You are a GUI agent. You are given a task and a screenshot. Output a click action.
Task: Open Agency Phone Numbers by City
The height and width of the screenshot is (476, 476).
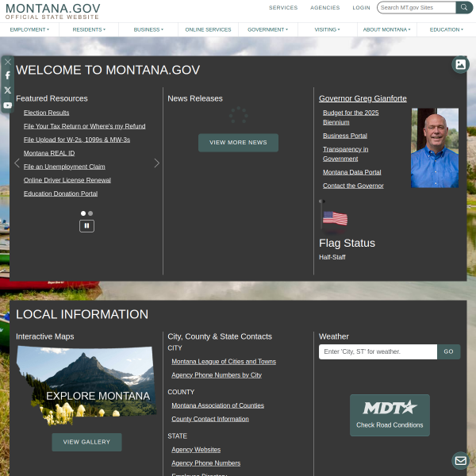[217, 375]
